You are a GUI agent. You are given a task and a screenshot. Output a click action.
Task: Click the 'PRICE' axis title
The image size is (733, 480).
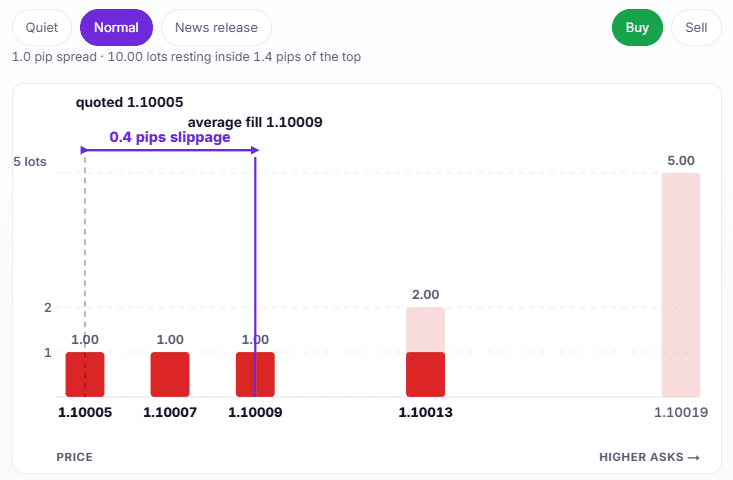coord(75,457)
